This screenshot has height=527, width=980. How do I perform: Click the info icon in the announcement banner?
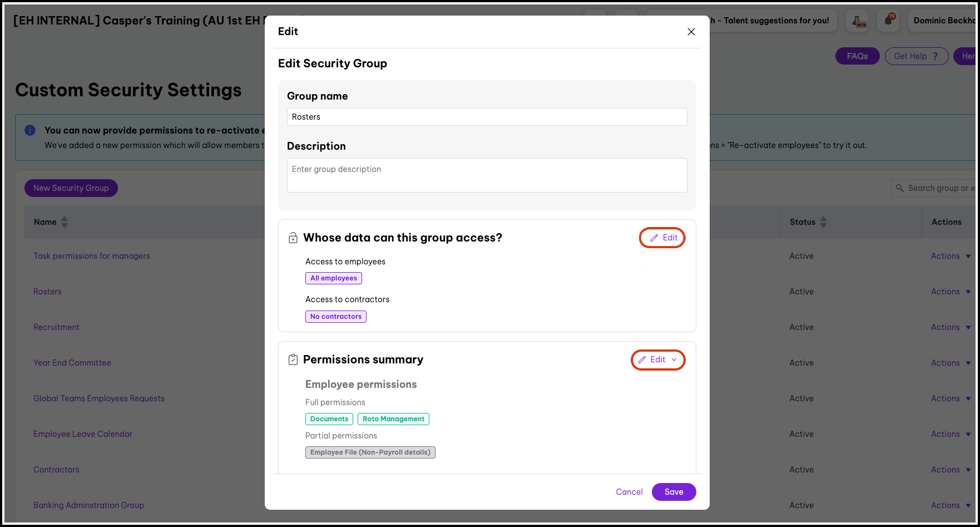30,130
